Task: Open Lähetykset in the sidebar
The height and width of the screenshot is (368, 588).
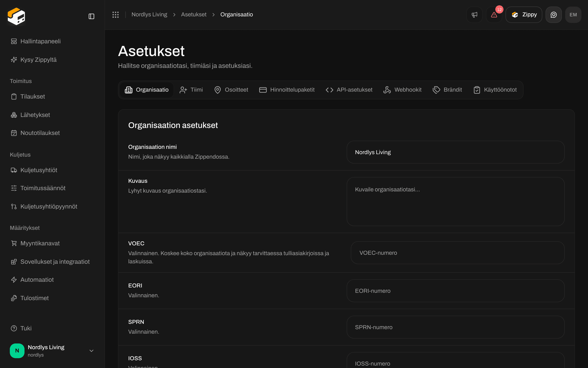Action: point(52,115)
